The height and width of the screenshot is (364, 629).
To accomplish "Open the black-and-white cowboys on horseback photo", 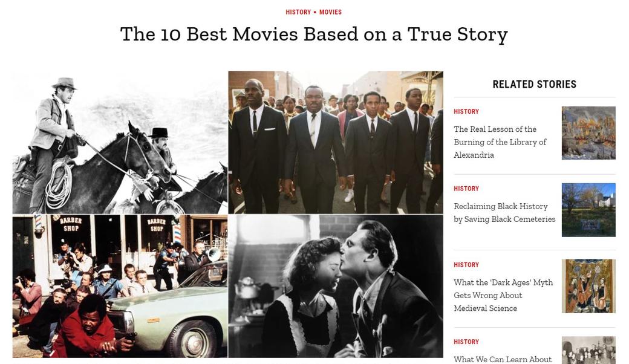I will pyautogui.click(x=120, y=142).
